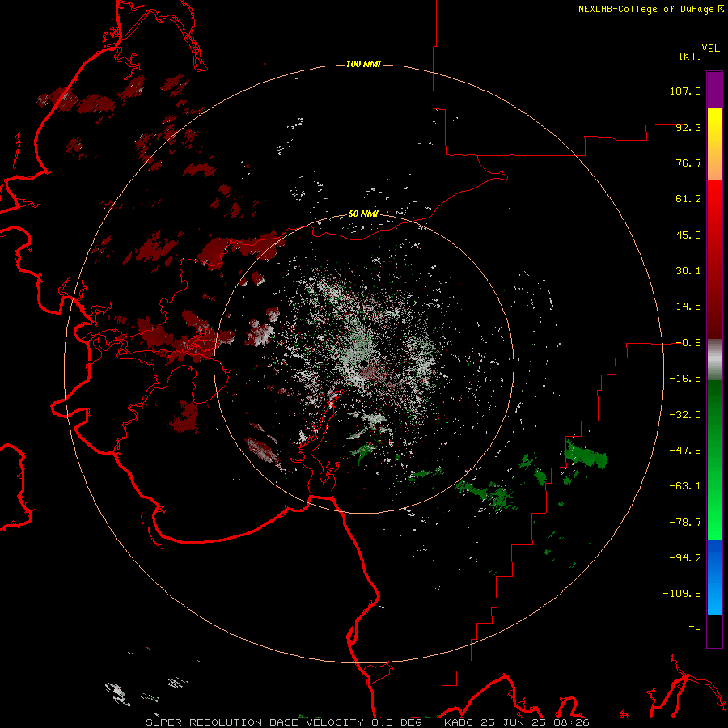Image resolution: width=728 pixels, height=728 pixels.
Task: Click the VEL legend heading
Action: (710, 49)
